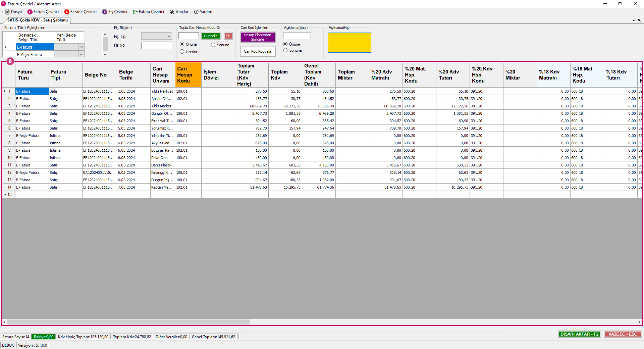Select Sonuna radio in Toplu Cari Hesap
644x349 pixels.
coord(213,45)
